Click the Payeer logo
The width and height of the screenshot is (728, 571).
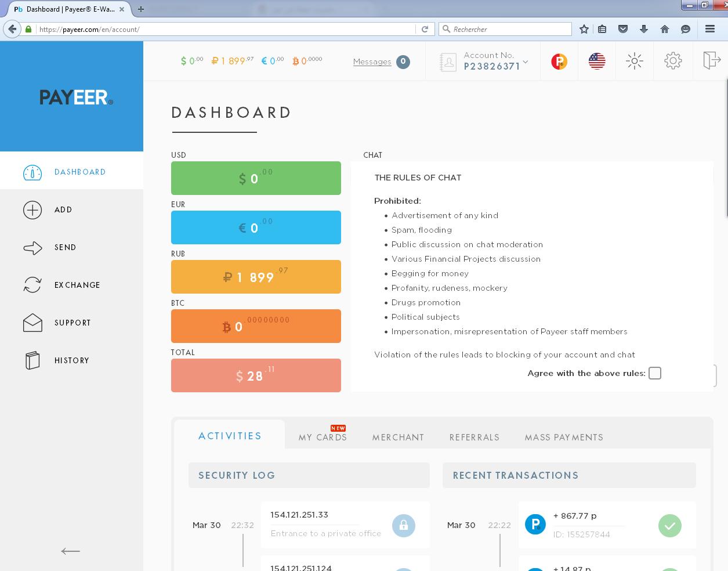pos(76,97)
